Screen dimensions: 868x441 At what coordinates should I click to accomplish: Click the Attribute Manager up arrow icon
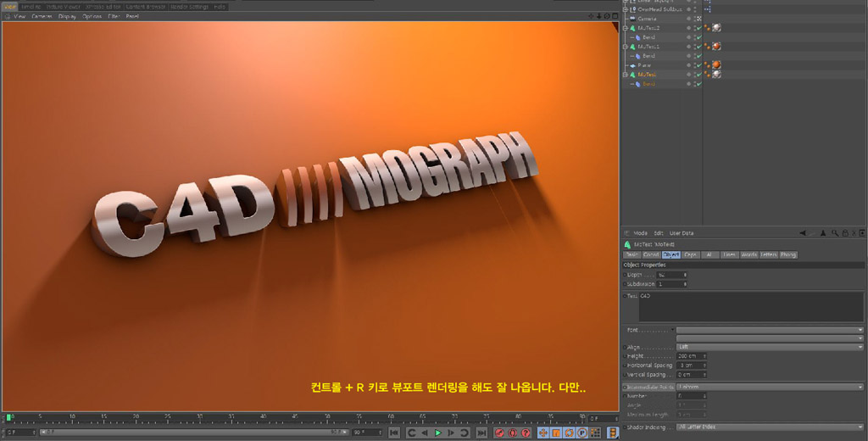coord(823,233)
